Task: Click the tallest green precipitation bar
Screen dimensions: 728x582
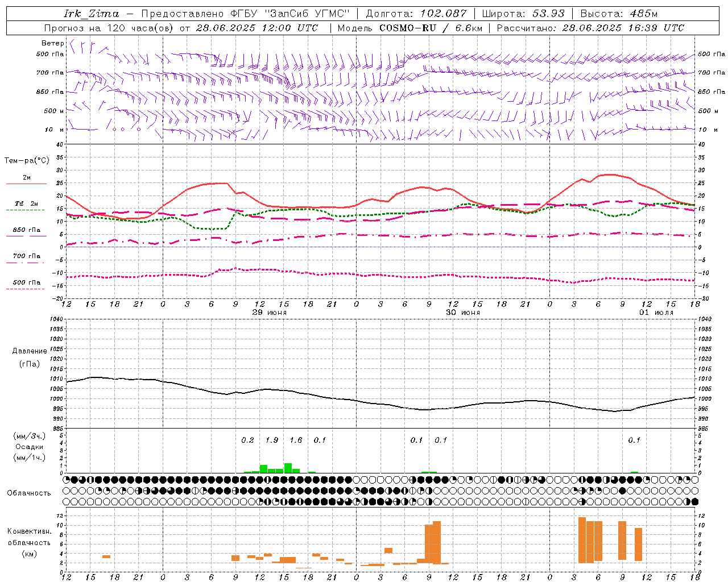Action: 288,468
